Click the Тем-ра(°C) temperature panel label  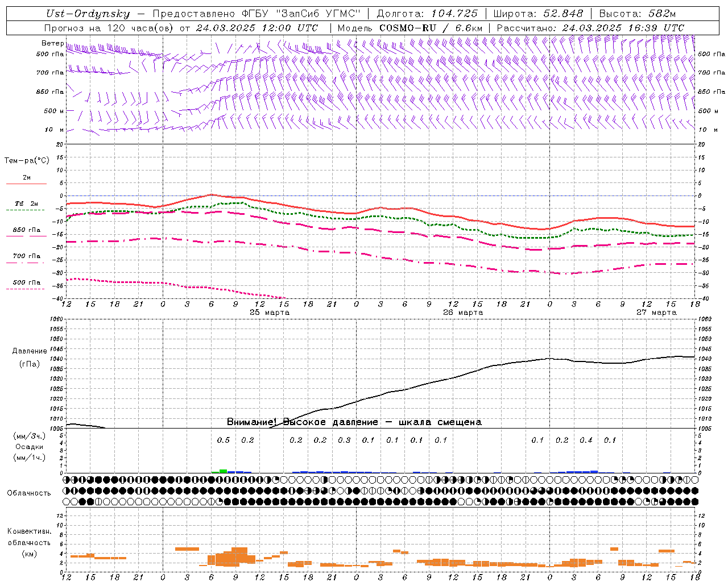click(x=27, y=161)
